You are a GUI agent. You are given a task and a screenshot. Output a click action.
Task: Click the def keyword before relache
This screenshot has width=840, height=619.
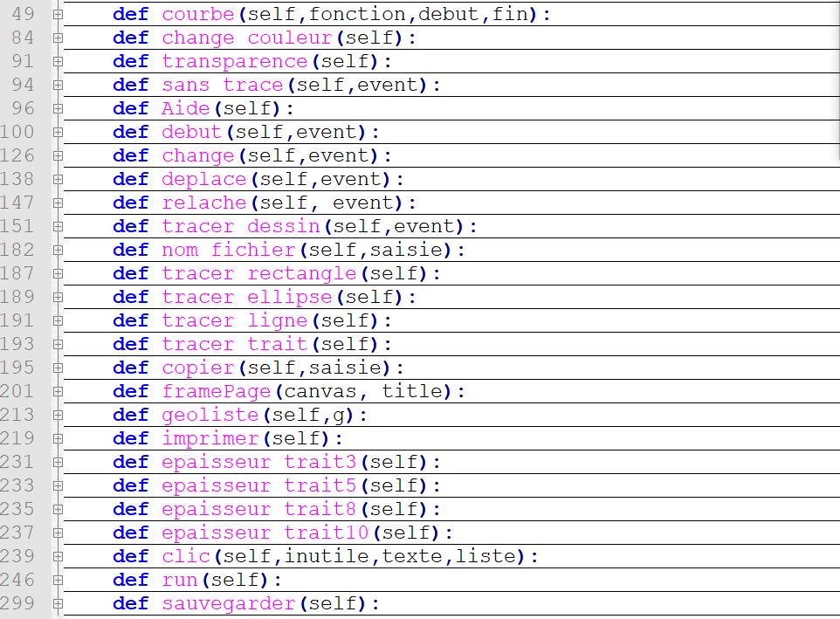131,203
